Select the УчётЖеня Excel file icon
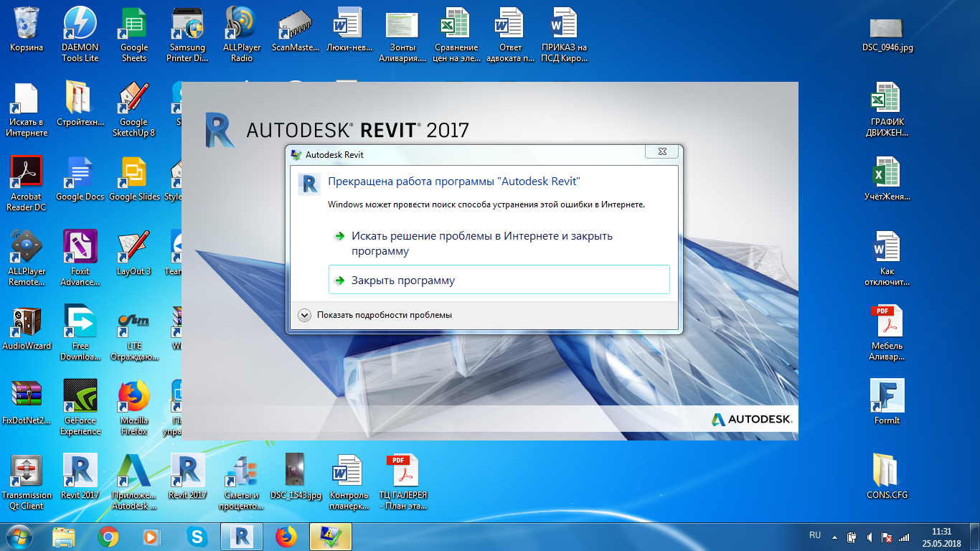The image size is (980, 551). 887,179
